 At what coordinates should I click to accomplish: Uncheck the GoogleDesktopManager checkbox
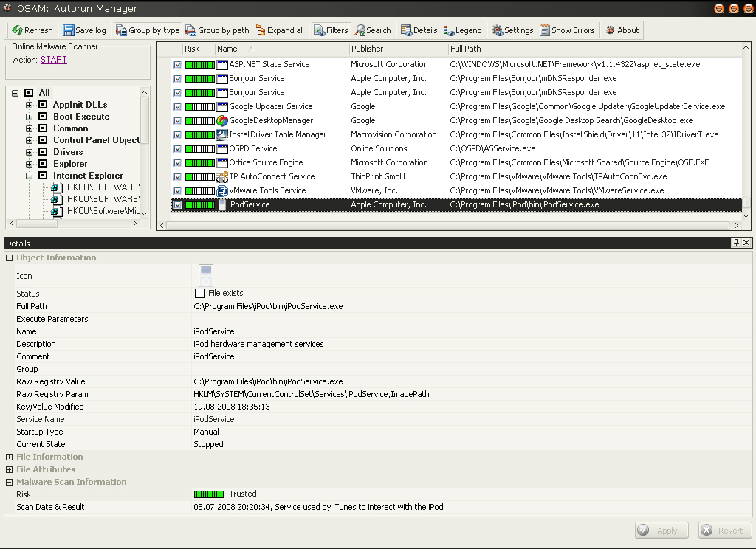click(177, 120)
